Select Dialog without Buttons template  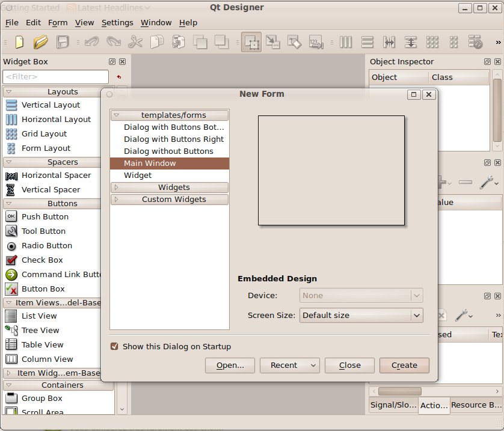(170, 151)
